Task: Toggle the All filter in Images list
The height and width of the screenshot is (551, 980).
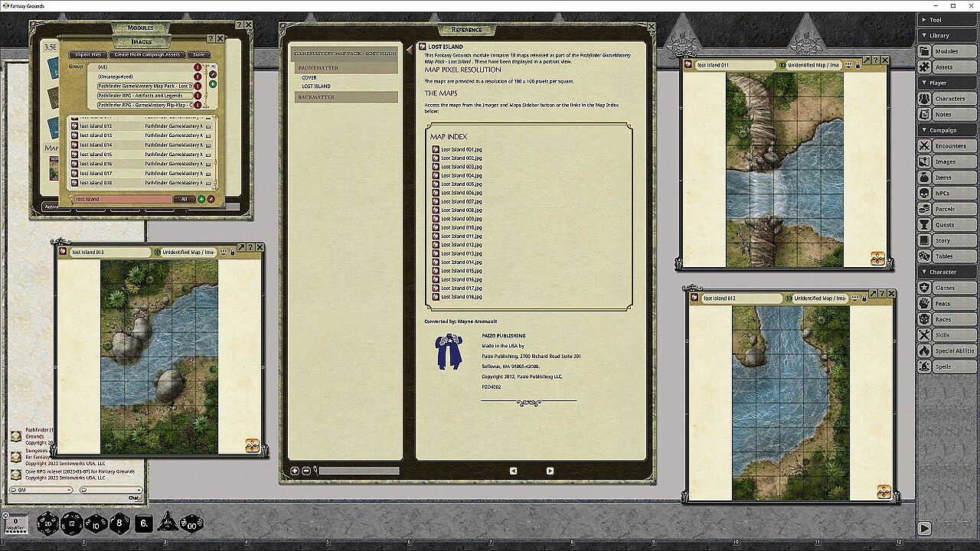Action: click(x=184, y=199)
